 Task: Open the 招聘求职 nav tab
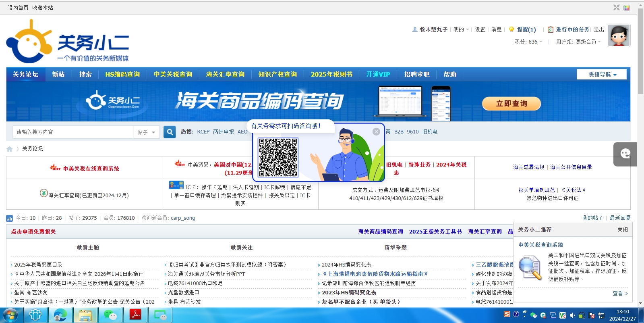click(417, 74)
